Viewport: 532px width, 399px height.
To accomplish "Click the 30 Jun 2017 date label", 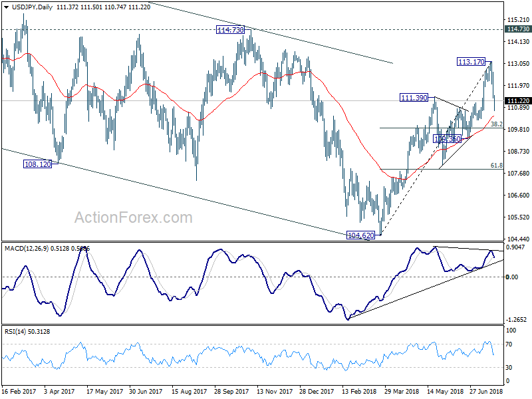I will coord(146,391).
